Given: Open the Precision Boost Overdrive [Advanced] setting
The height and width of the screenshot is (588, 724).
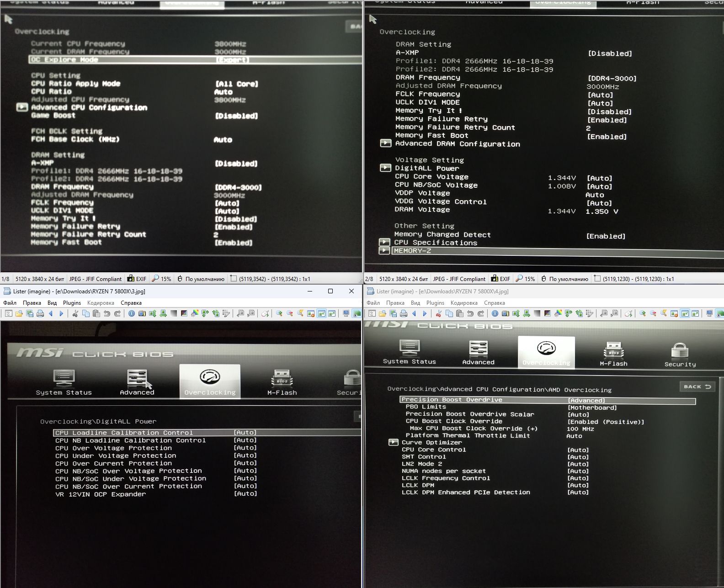Looking at the screenshot, I should pos(586,401).
